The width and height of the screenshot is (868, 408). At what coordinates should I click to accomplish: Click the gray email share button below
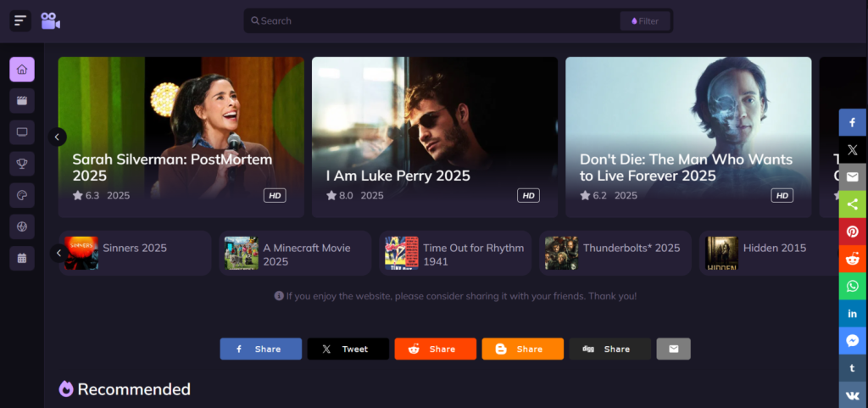[673, 349]
